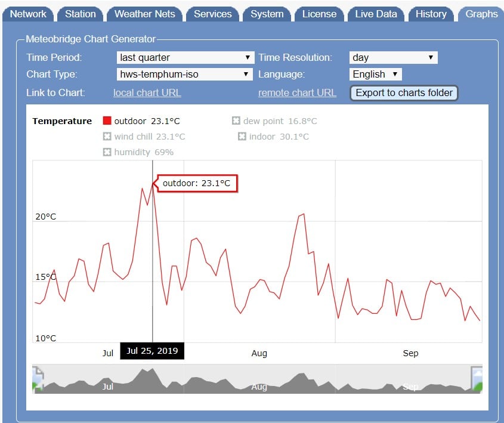Toggle the red outdoor legend marker
This screenshot has height=423, width=504.
click(x=107, y=121)
